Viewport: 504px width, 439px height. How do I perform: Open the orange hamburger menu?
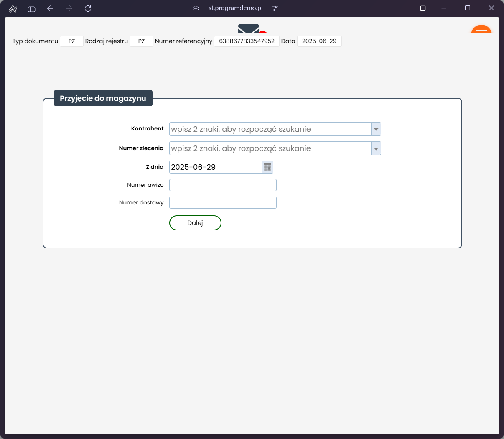point(481,29)
